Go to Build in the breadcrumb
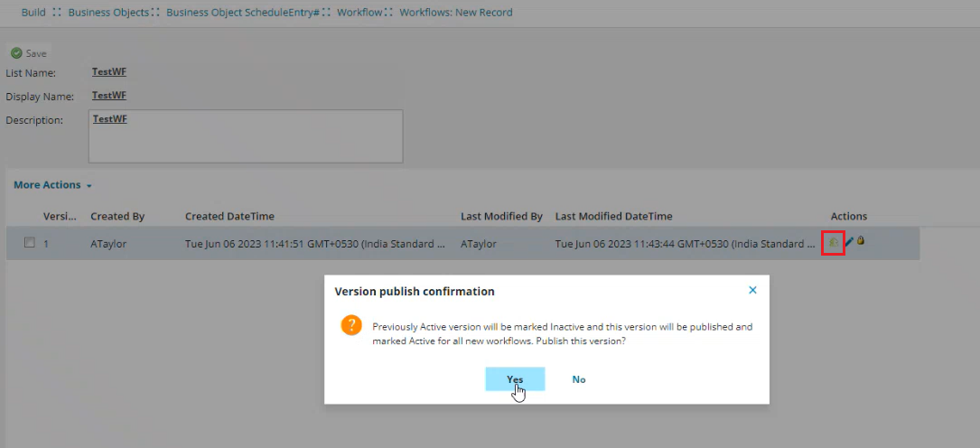980x448 pixels. (33, 12)
